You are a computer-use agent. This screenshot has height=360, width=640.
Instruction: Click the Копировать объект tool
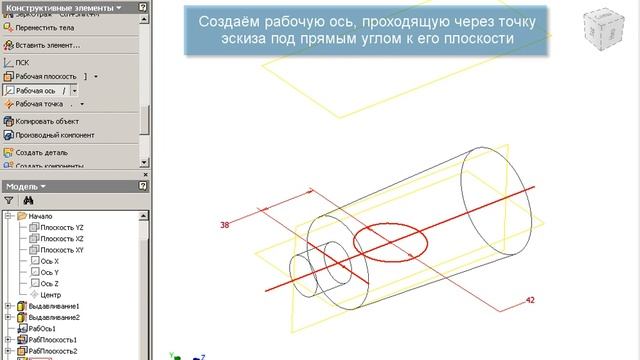pyautogui.click(x=41, y=121)
